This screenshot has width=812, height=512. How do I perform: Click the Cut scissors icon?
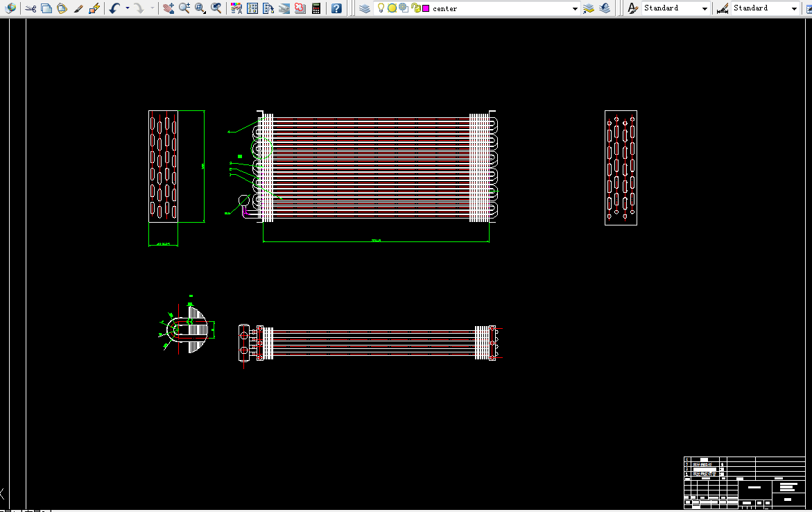[31, 8]
